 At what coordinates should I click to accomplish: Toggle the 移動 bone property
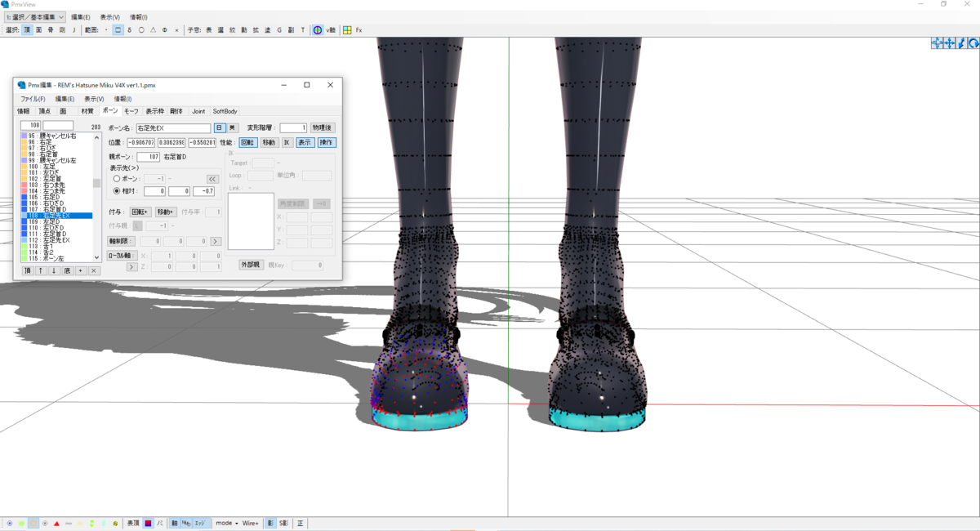coord(269,142)
